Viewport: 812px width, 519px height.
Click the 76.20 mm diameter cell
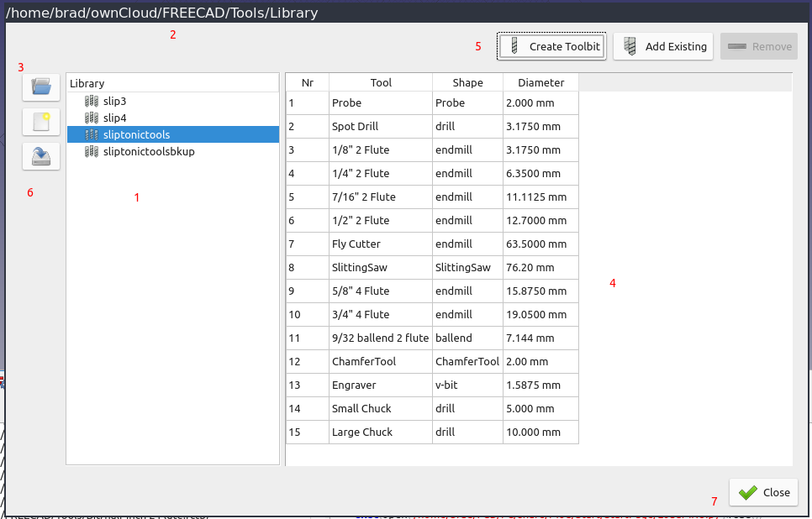pyautogui.click(x=540, y=268)
